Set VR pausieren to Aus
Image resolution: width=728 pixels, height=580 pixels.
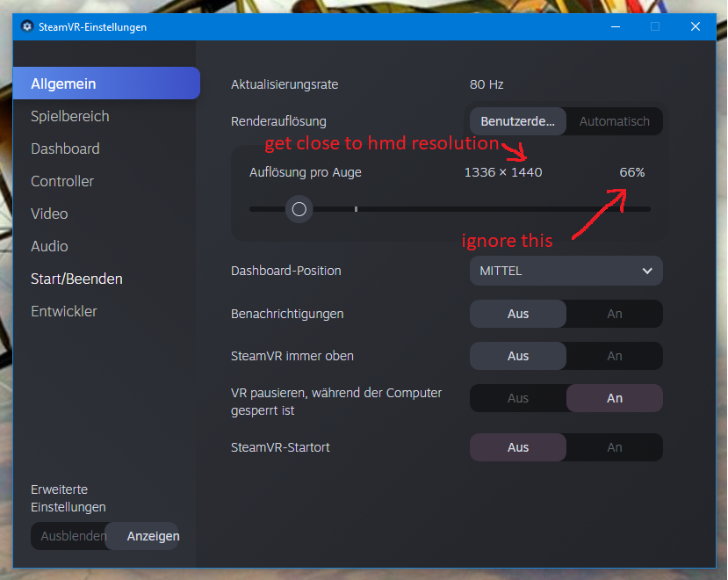pyautogui.click(x=517, y=398)
